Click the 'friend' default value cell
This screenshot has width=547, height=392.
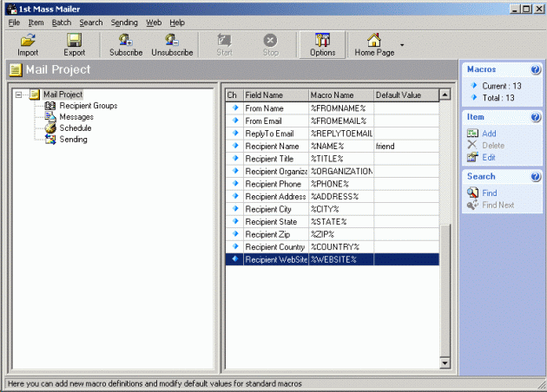click(x=406, y=146)
